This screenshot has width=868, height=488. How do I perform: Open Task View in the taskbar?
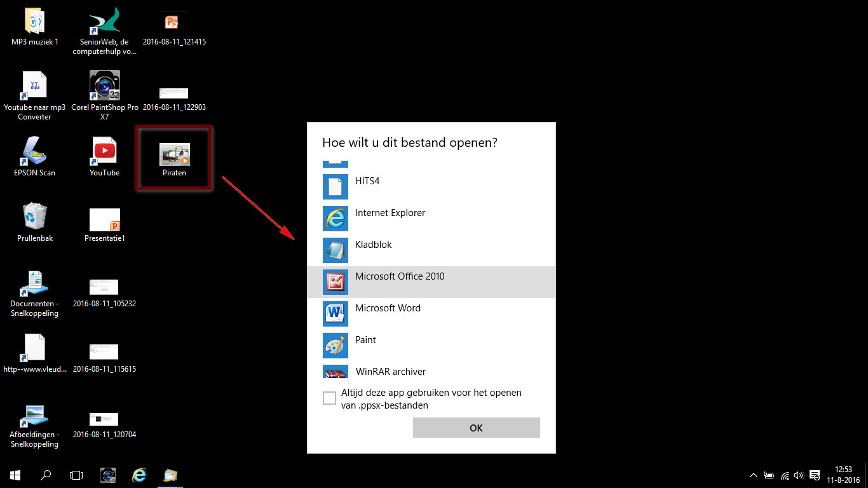[x=76, y=475]
